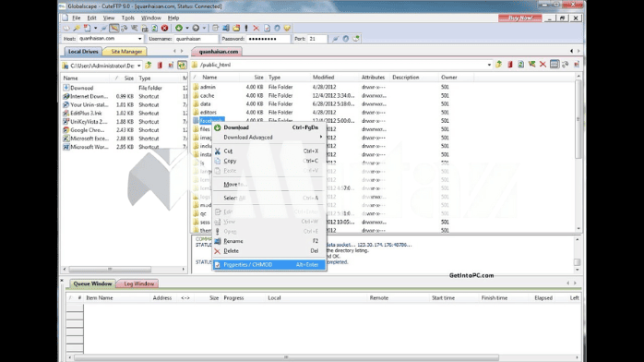Refresh the remote pane listing icon

[520, 65]
